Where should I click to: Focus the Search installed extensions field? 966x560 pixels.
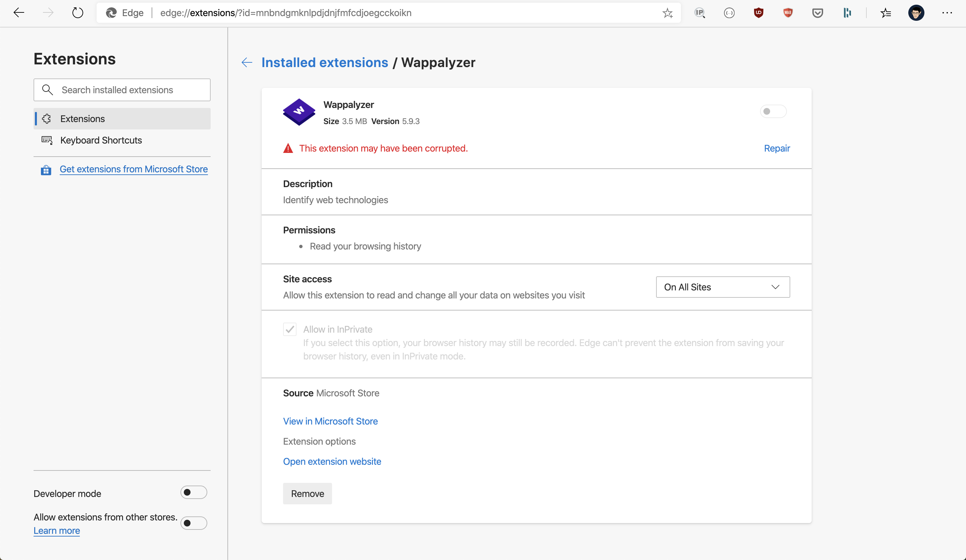point(122,90)
